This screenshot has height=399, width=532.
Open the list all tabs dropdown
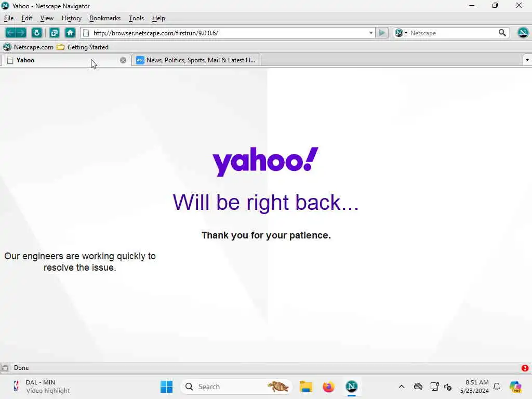527,60
